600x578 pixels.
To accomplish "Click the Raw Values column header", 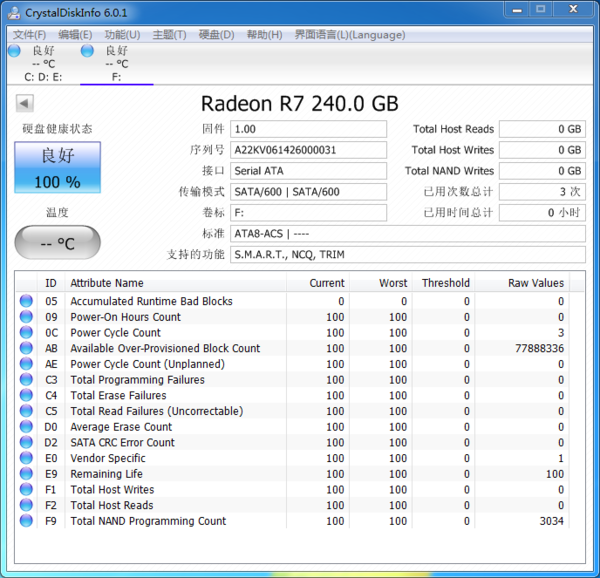I will 522,283.
